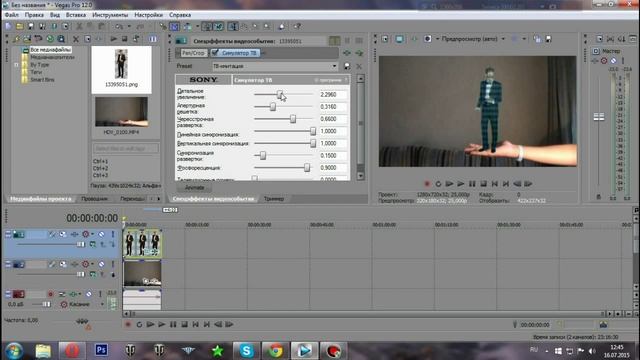The height and width of the screenshot is (360, 640).
Task: Click Record button in the timeline transport bar
Action: [x=128, y=324]
